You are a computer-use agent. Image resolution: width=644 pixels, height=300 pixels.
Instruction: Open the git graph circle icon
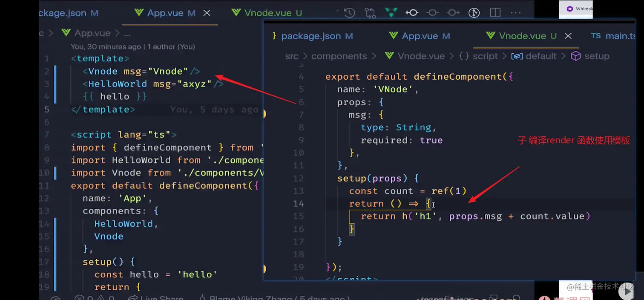474,13
